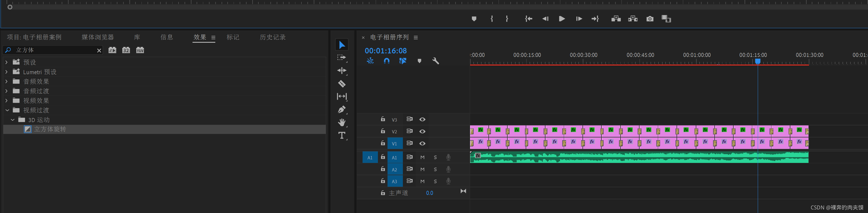
Task: Expand the 预设 folder
Action: click(x=6, y=62)
